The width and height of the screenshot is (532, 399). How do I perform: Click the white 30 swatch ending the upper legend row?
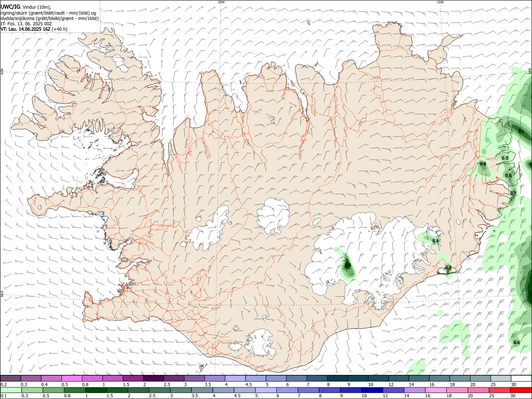[x=521, y=379]
